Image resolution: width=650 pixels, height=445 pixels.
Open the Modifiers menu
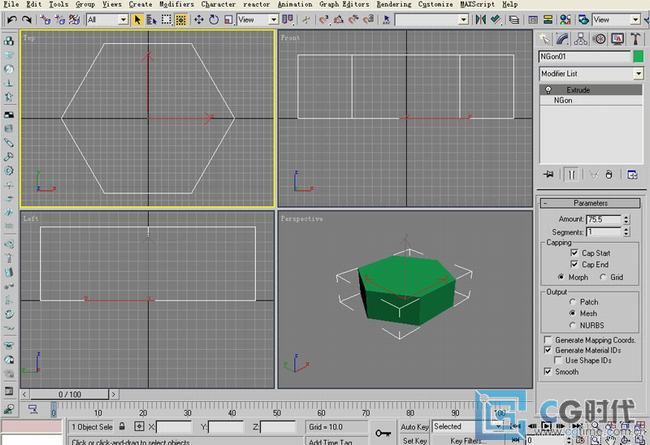[177, 4]
